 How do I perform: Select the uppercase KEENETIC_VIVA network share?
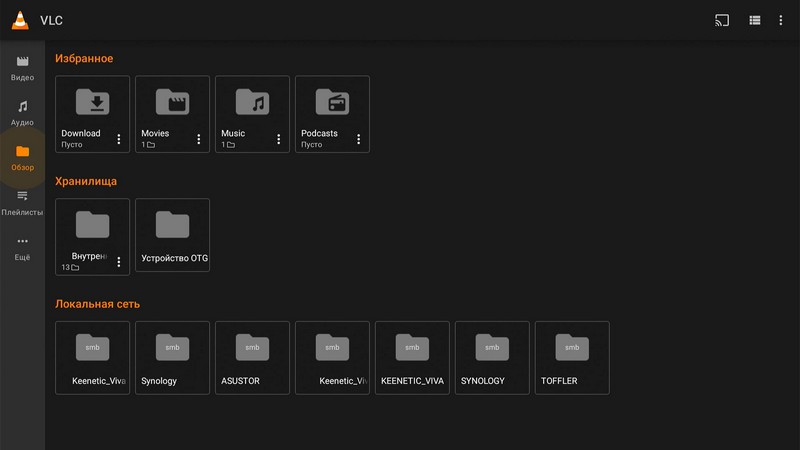[x=412, y=358]
